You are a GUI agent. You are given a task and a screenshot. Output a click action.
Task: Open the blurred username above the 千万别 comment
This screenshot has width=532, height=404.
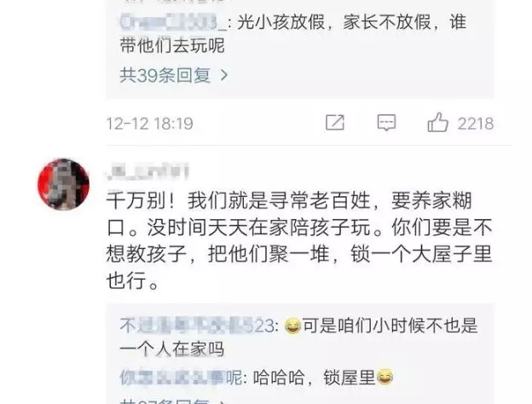pyautogui.click(x=147, y=171)
